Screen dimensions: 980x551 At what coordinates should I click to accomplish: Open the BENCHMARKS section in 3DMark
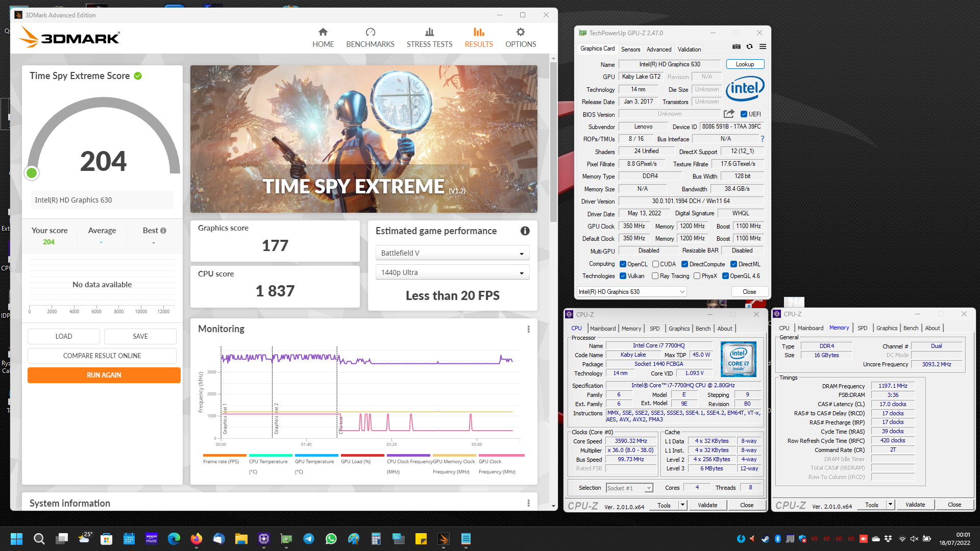point(370,38)
